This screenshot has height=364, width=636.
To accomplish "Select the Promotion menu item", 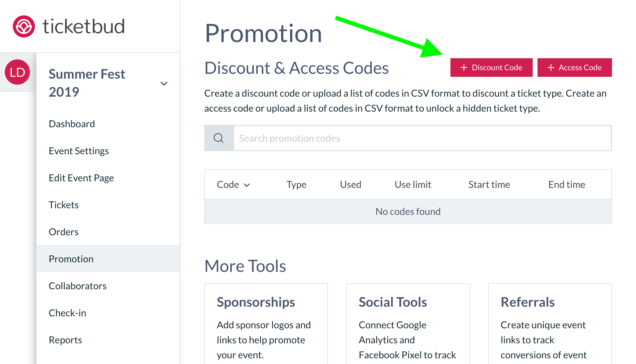I will (71, 258).
